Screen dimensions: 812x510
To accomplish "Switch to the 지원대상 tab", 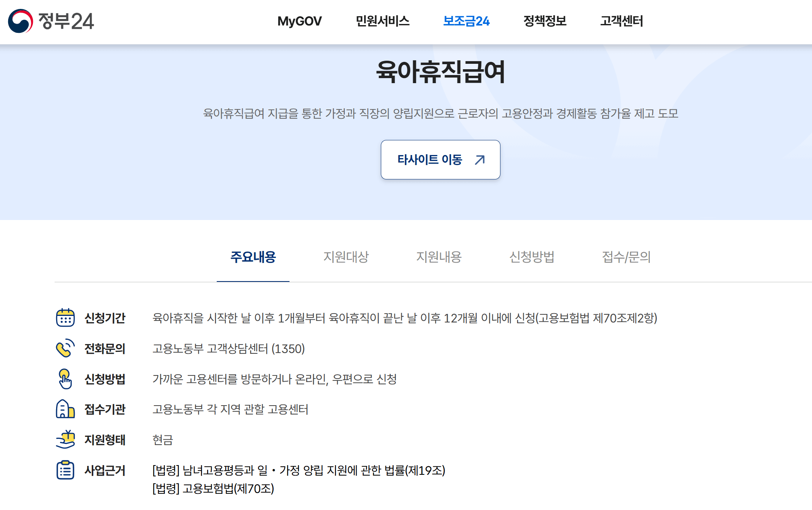I will click(346, 257).
